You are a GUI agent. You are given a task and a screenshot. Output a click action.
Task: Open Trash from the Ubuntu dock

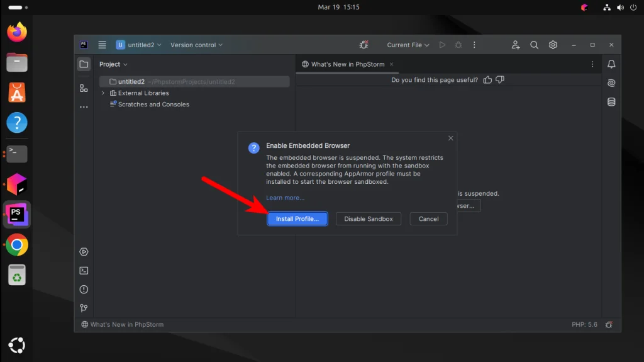tap(17, 274)
